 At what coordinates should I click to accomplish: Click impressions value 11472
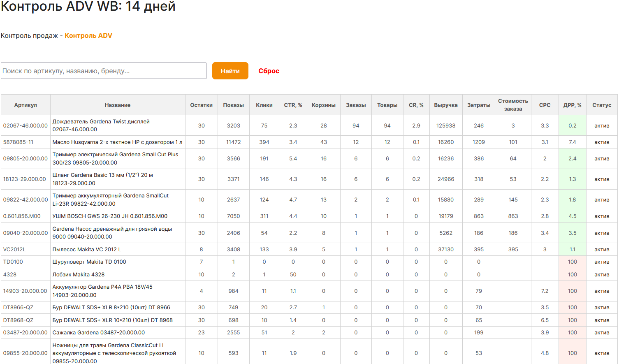(x=234, y=142)
